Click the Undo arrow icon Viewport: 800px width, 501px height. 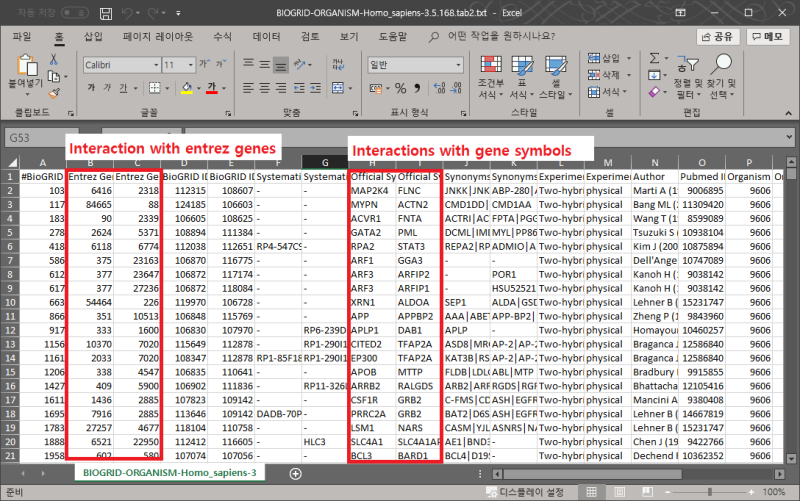(x=128, y=13)
